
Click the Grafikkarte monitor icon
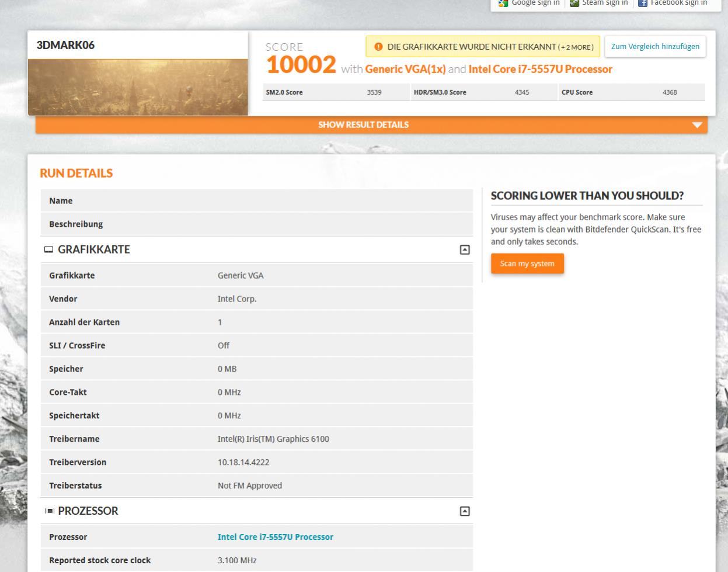pyautogui.click(x=48, y=250)
